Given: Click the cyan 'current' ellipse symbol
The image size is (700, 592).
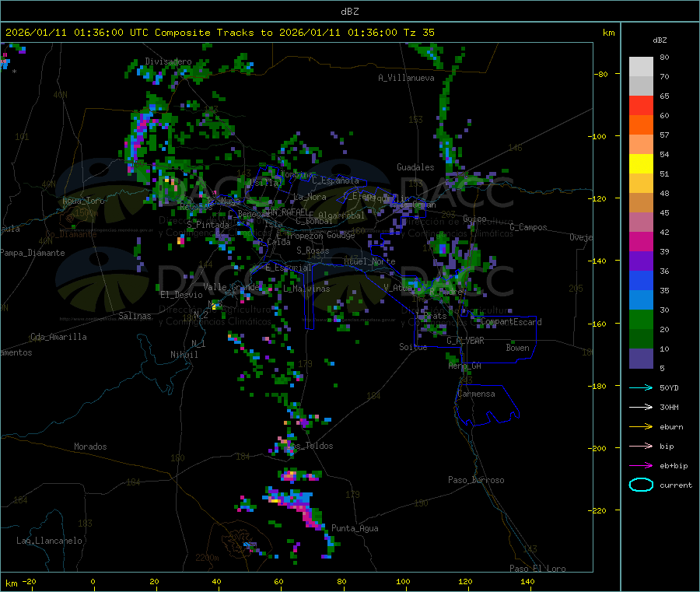Looking at the screenshot, I should click(641, 485).
